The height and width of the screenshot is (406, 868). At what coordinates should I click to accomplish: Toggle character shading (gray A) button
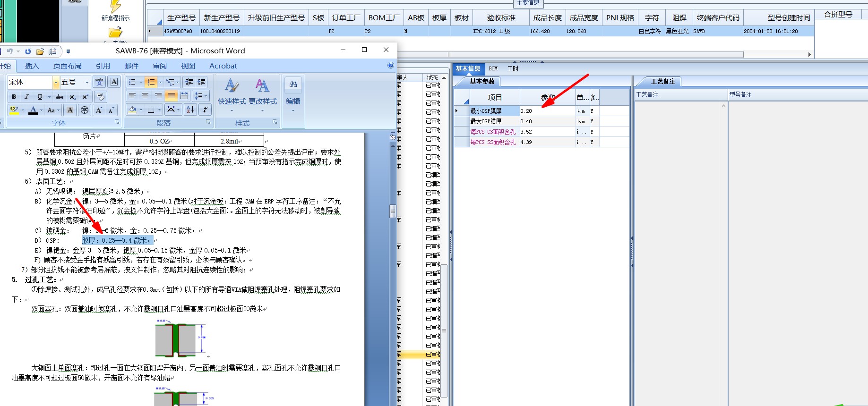tap(70, 110)
